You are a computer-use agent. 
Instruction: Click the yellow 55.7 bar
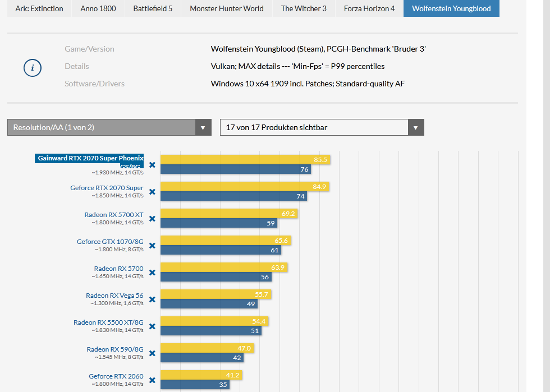(x=216, y=294)
